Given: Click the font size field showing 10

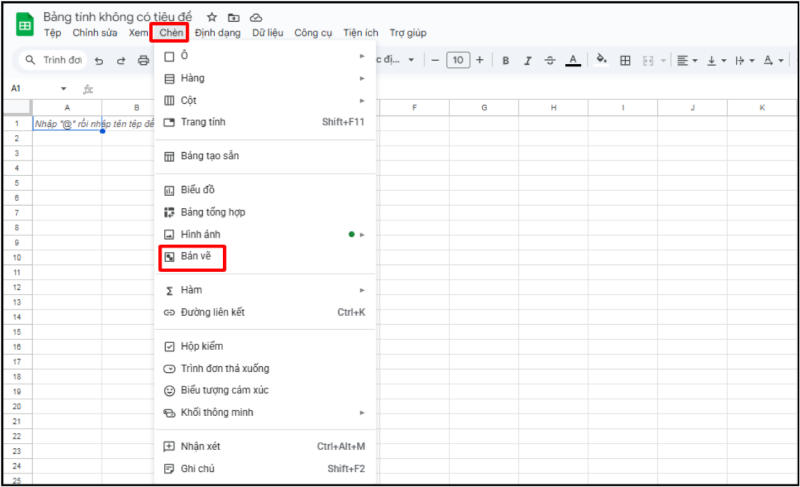Looking at the screenshot, I should coord(457,61).
